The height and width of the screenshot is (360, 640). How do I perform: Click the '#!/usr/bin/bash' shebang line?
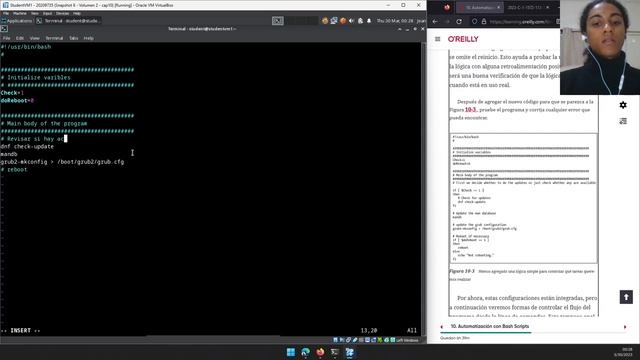(x=26, y=47)
